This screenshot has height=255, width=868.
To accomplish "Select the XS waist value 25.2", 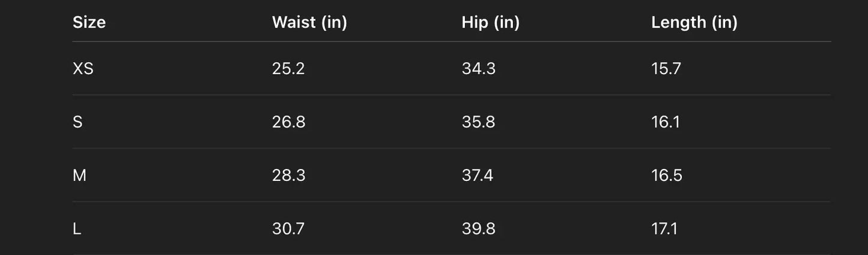I will click(288, 69).
